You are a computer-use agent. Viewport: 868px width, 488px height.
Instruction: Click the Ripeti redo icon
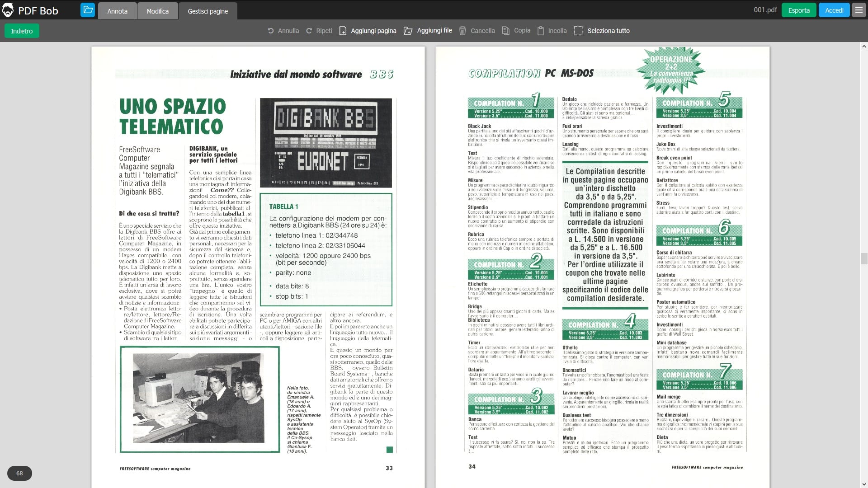point(309,31)
